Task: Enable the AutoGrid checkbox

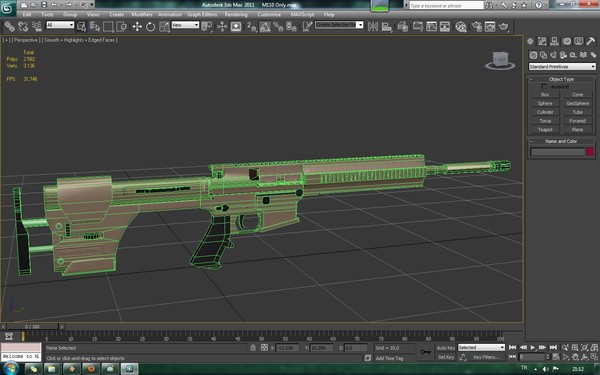Action: (544, 86)
